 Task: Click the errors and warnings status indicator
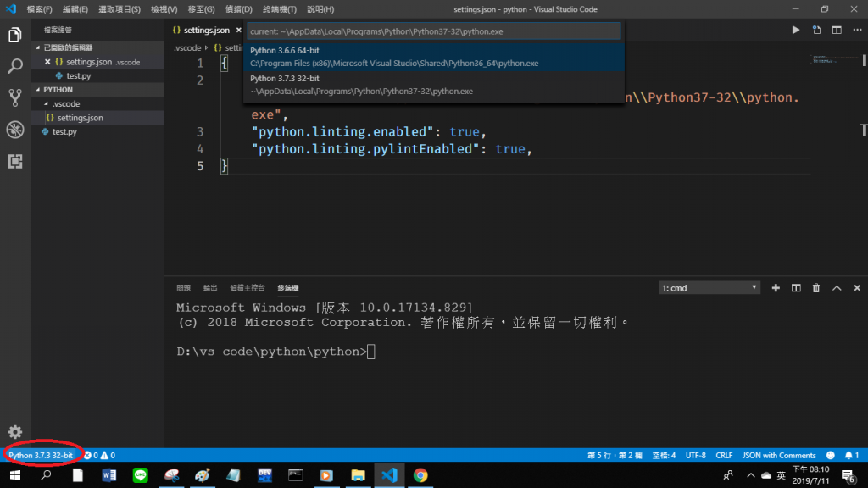tap(100, 455)
